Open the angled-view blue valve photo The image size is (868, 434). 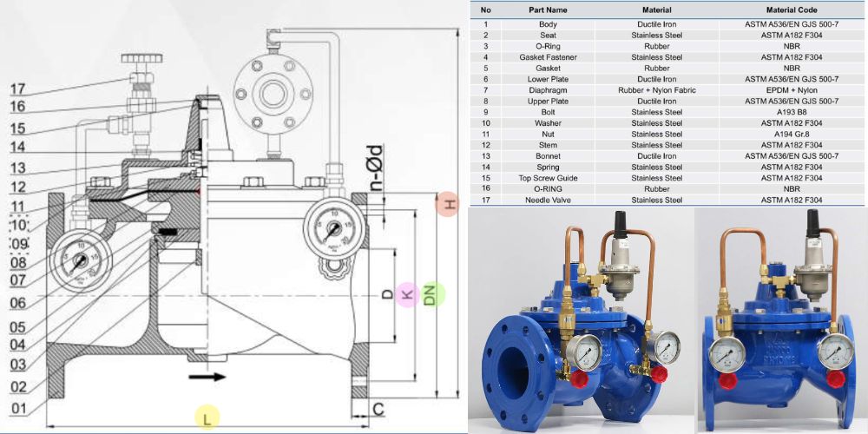tap(582, 321)
